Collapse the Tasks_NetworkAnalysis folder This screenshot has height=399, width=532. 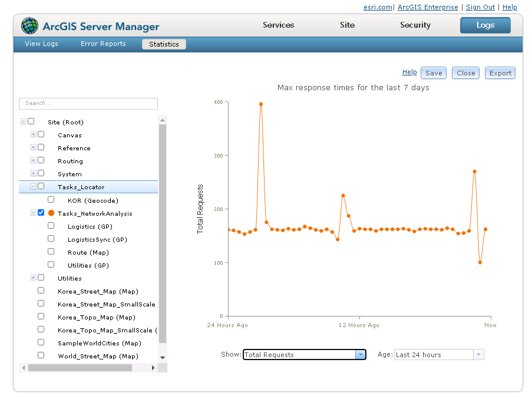33,213
